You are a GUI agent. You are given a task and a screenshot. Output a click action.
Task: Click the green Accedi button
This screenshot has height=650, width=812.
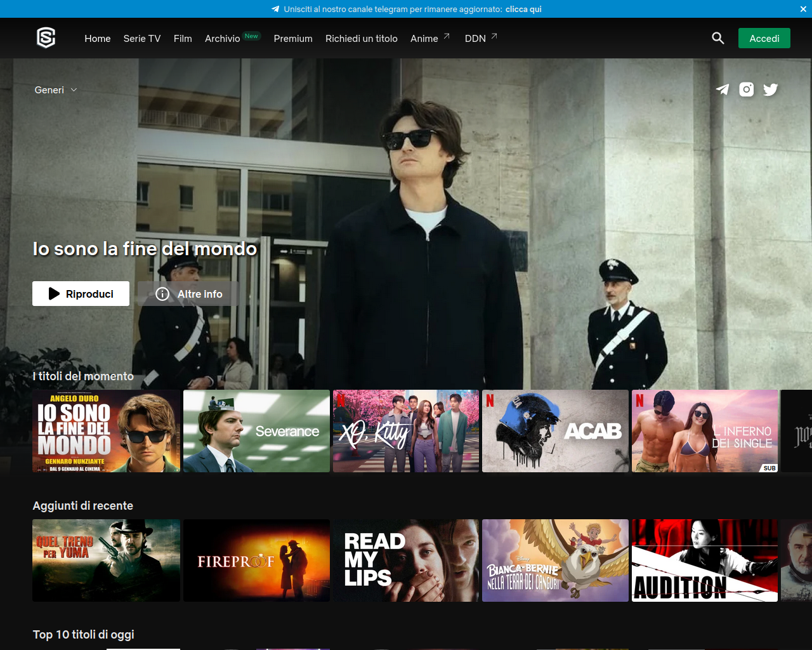[764, 38]
